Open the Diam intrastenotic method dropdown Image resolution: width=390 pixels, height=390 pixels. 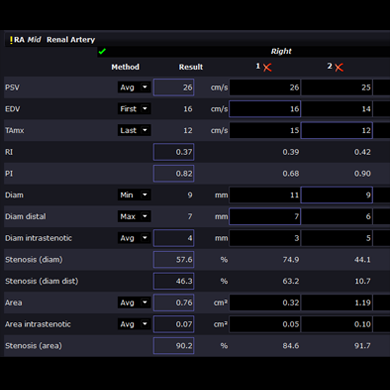point(134,238)
